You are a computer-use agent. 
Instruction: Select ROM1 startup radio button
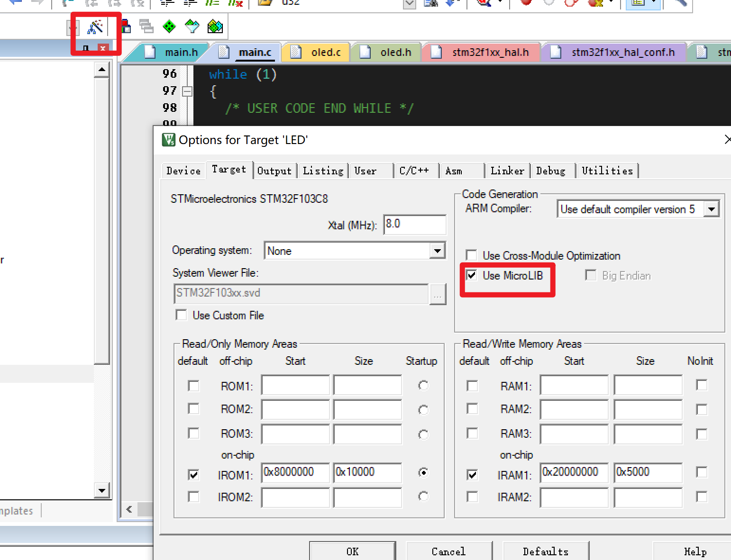point(423,386)
